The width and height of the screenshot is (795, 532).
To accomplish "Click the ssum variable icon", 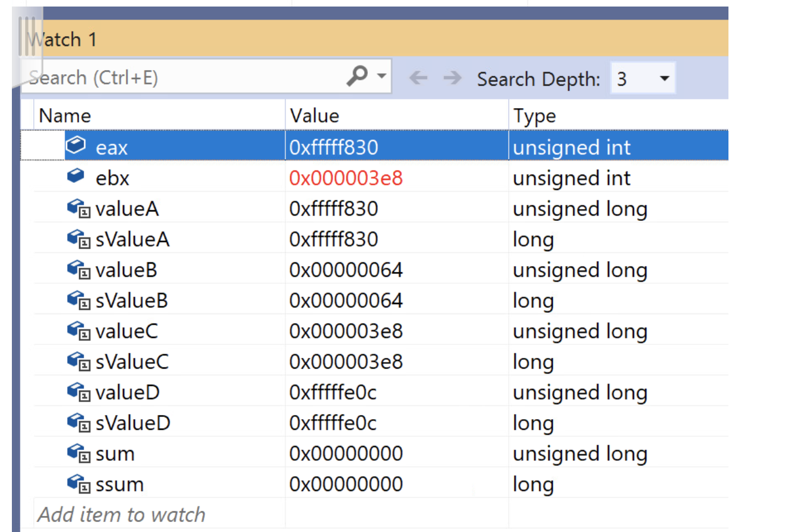I will [x=78, y=483].
